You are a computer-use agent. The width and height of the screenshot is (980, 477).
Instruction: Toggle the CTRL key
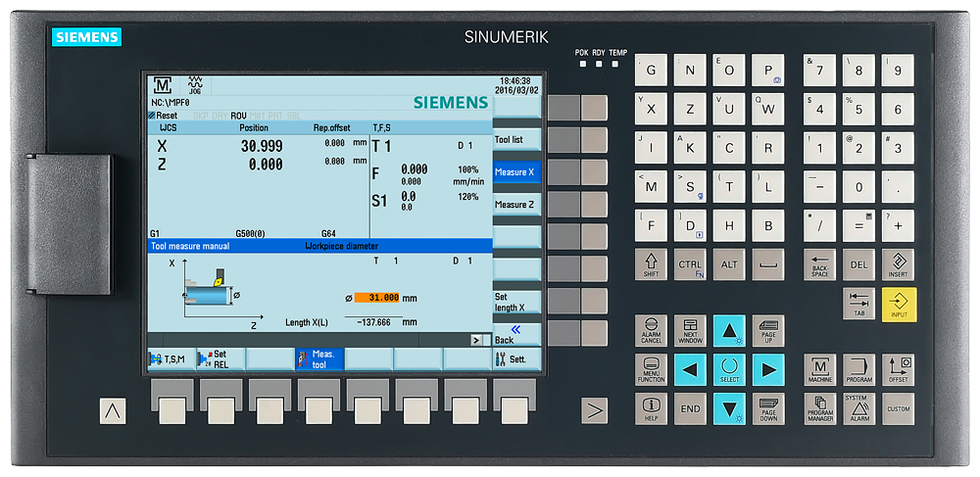690,264
